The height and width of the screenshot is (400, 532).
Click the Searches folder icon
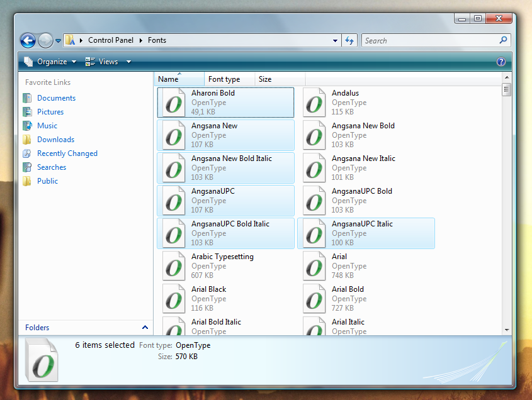(x=27, y=167)
